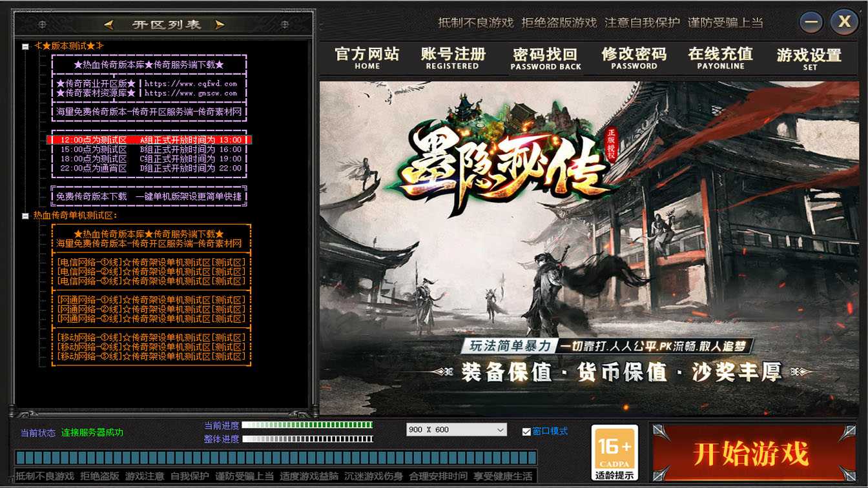Toggle the 窗口模式 checkbox
Image resolution: width=868 pixels, height=488 pixels.
pyautogui.click(x=526, y=431)
